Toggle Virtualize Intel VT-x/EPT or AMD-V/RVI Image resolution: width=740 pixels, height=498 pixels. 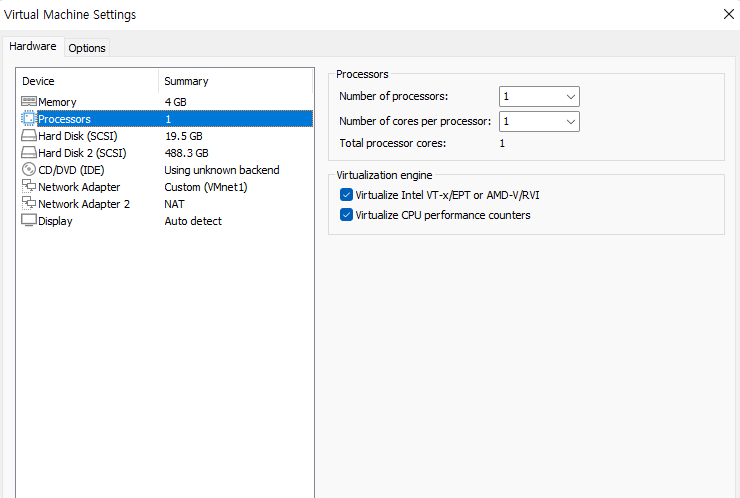(346, 195)
